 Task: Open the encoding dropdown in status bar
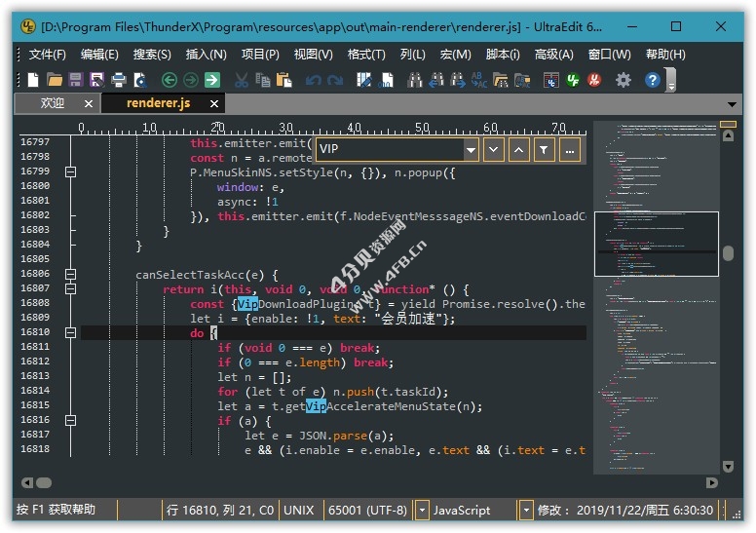pyautogui.click(x=422, y=510)
